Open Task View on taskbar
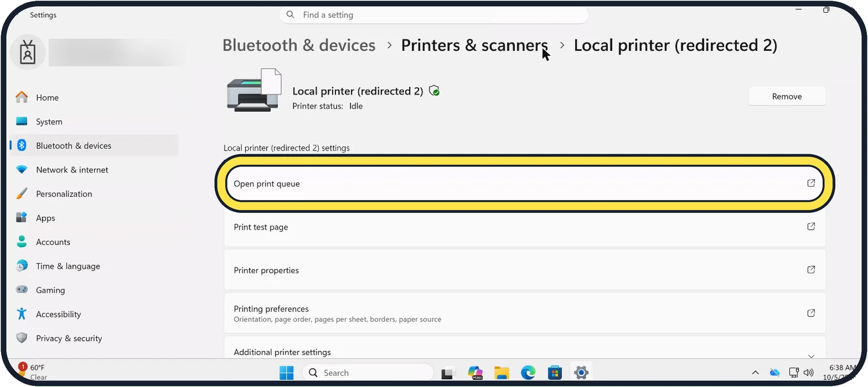This screenshot has height=387, width=868. tap(448, 373)
